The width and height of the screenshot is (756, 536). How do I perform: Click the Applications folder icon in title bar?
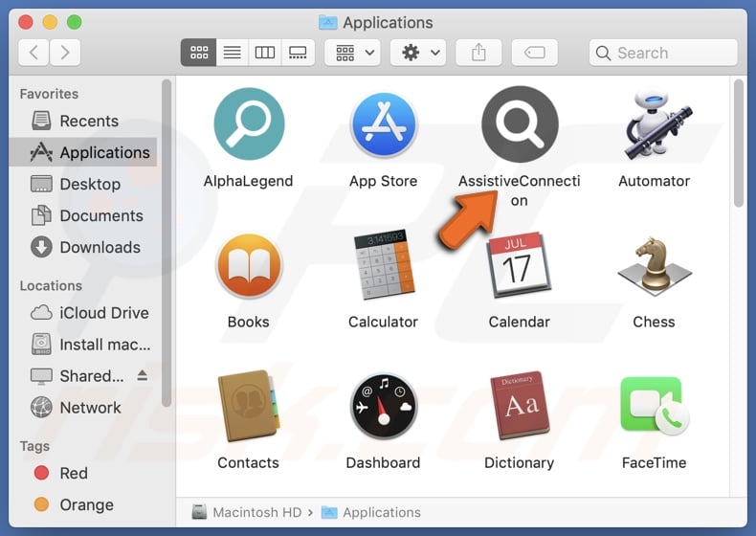[x=328, y=22]
